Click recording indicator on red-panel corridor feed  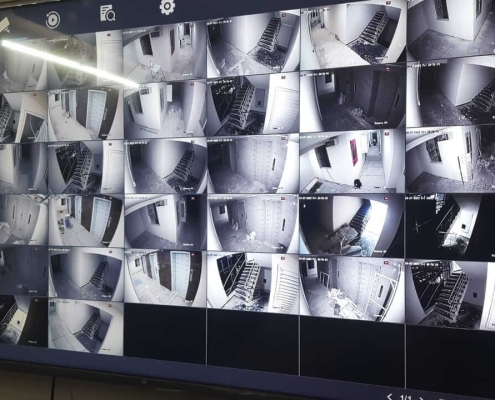click(388, 133)
